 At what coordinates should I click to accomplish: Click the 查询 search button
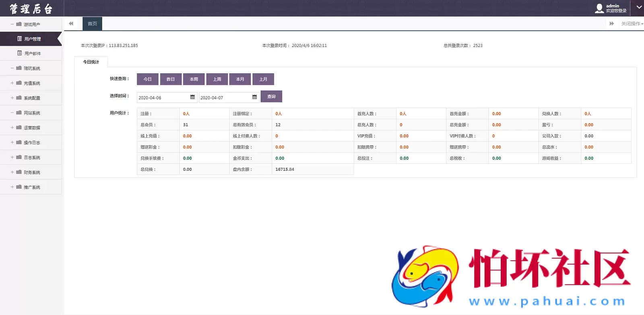click(271, 96)
